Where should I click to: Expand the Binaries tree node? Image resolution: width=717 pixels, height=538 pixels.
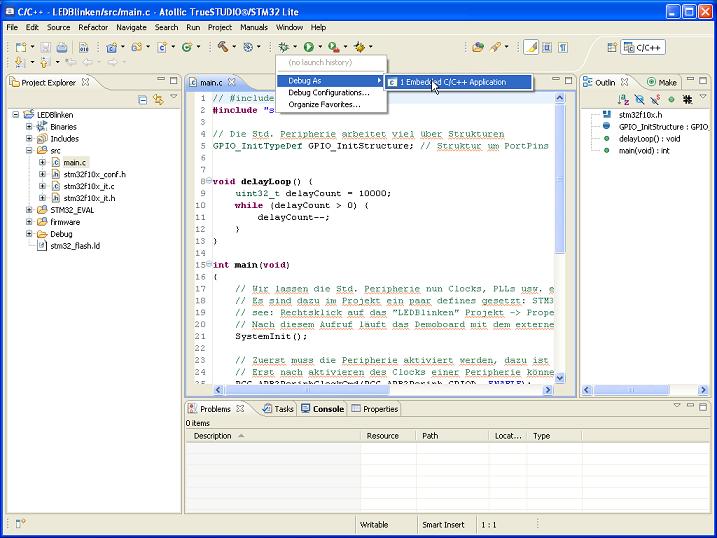pos(29,127)
